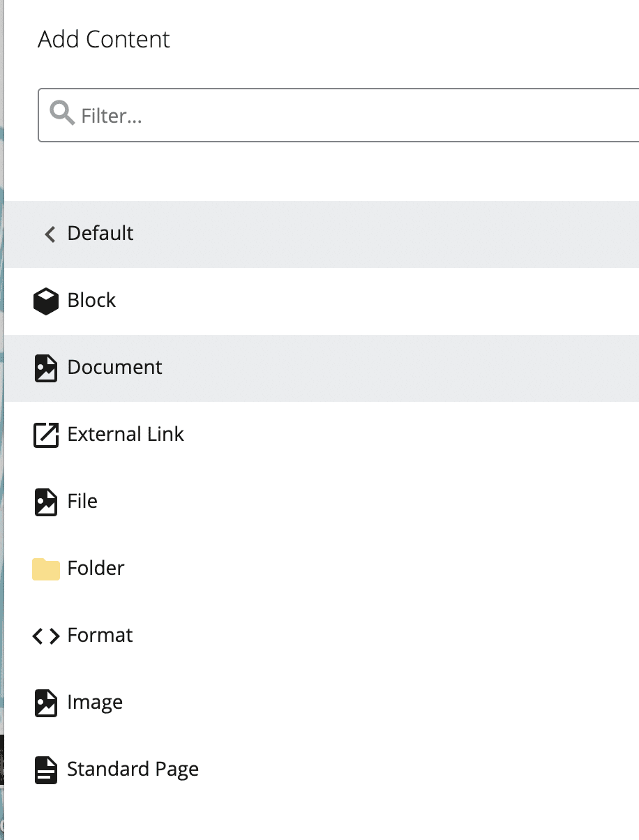Select the Block content icon

point(45,301)
